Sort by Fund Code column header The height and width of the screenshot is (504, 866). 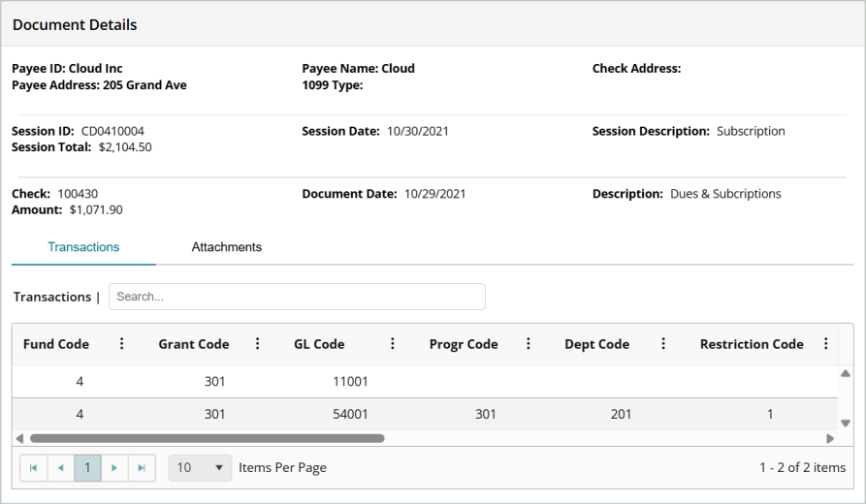pos(56,344)
